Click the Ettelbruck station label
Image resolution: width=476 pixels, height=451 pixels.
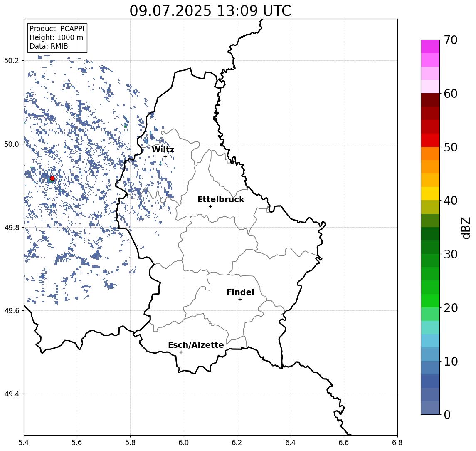pos(221,199)
